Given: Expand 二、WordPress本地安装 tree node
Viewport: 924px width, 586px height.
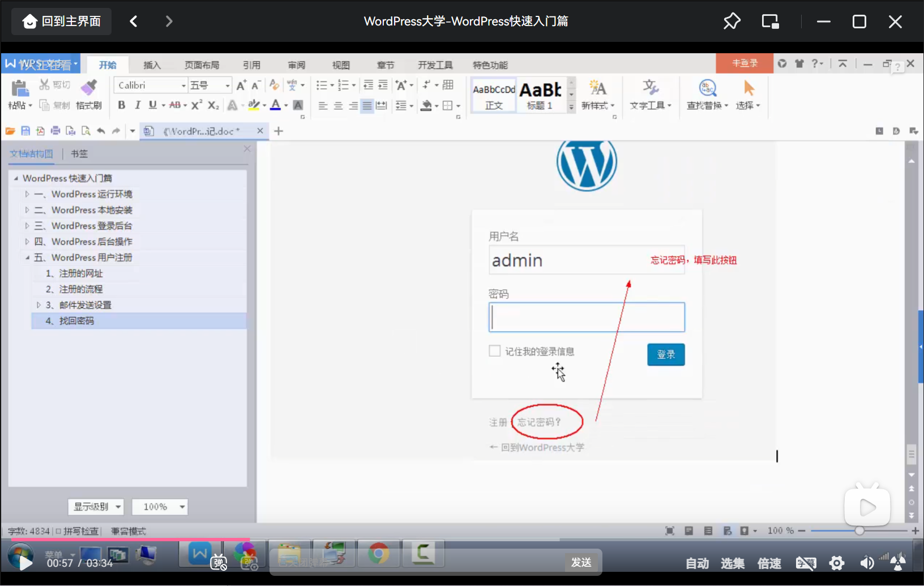Looking at the screenshot, I should [27, 210].
